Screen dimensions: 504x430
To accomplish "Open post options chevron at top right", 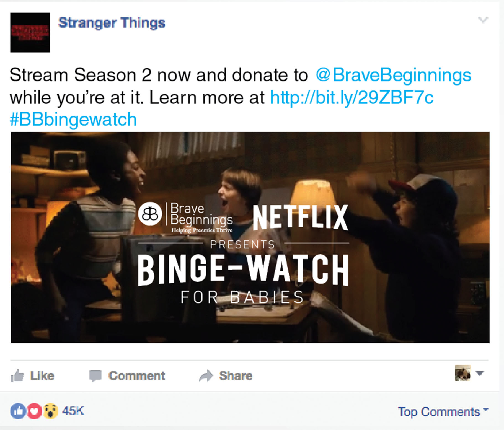I will click(483, 20).
